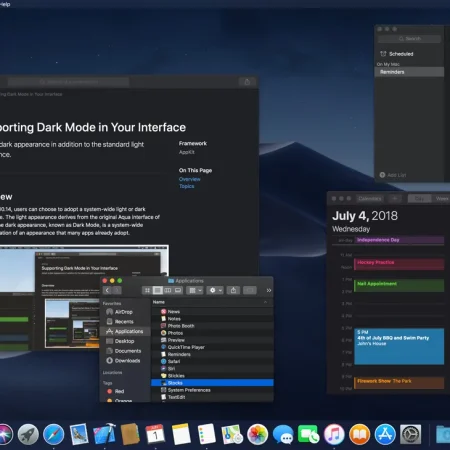Click Finder share button
Viewport: 450px width, 450px height.
tap(233, 290)
